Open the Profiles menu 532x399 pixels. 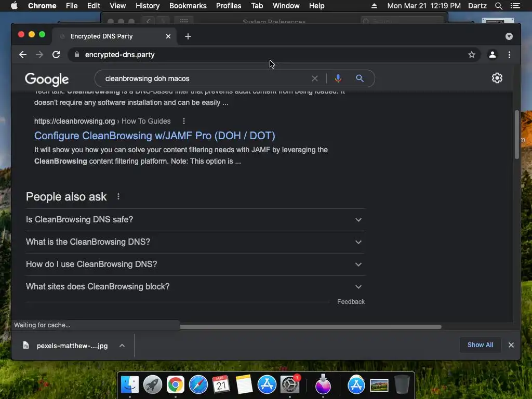229,6
